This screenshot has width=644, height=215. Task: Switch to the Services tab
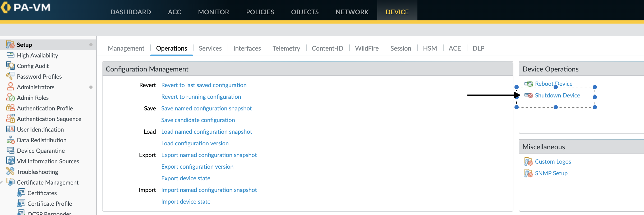point(210,48)
